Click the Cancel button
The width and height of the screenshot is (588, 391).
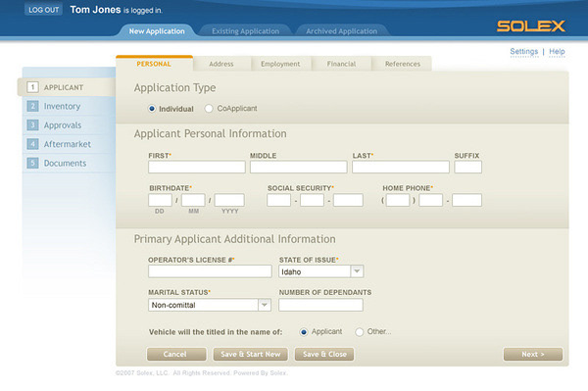(176, 355)
